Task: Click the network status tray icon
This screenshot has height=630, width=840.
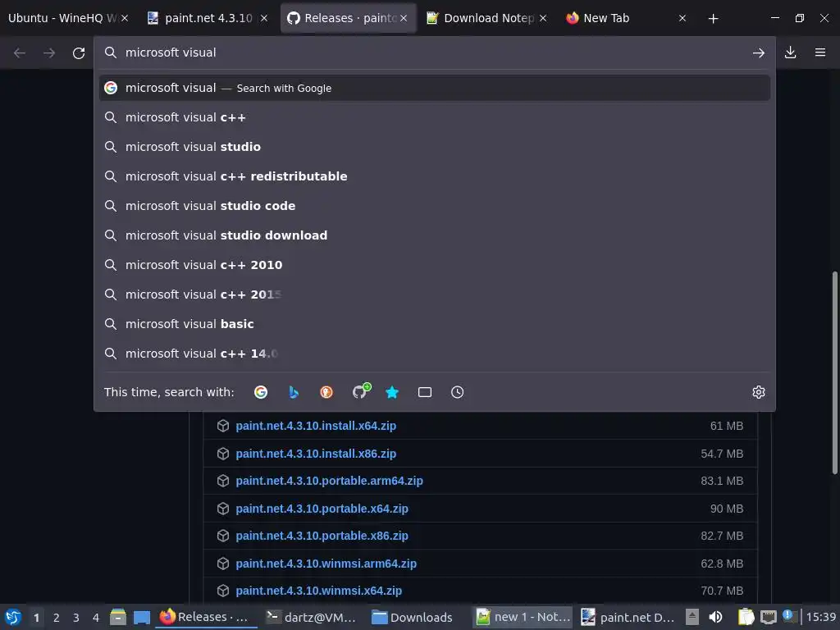Action: pyautogui.click(x=768, y=617)
